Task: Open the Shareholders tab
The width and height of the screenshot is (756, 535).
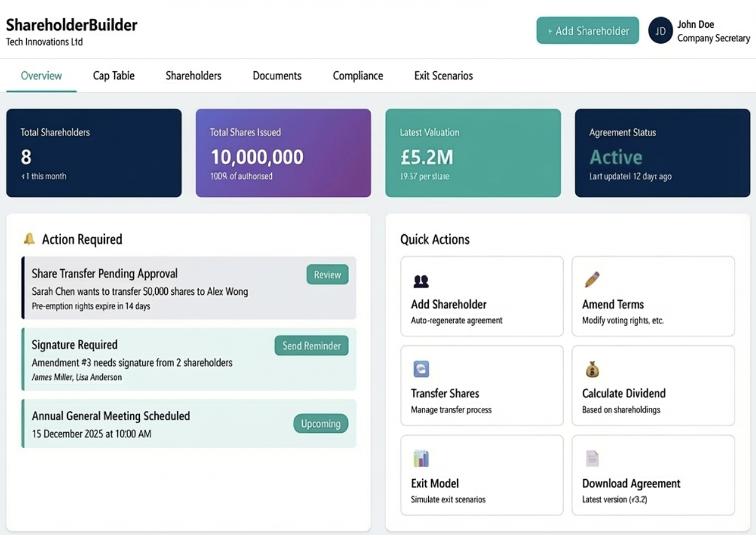Action: click(193, 75)
